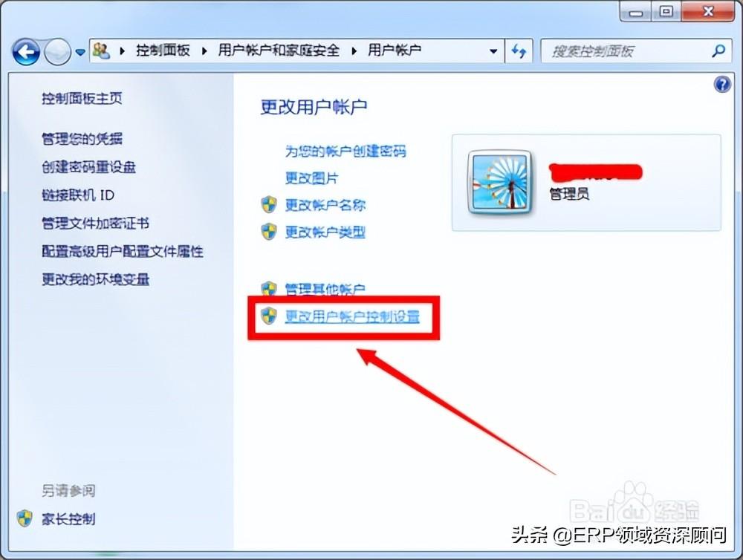The image size is (743, 560).
Task: Click 为您的帐户创建密码 link
Action: point(345,151)
